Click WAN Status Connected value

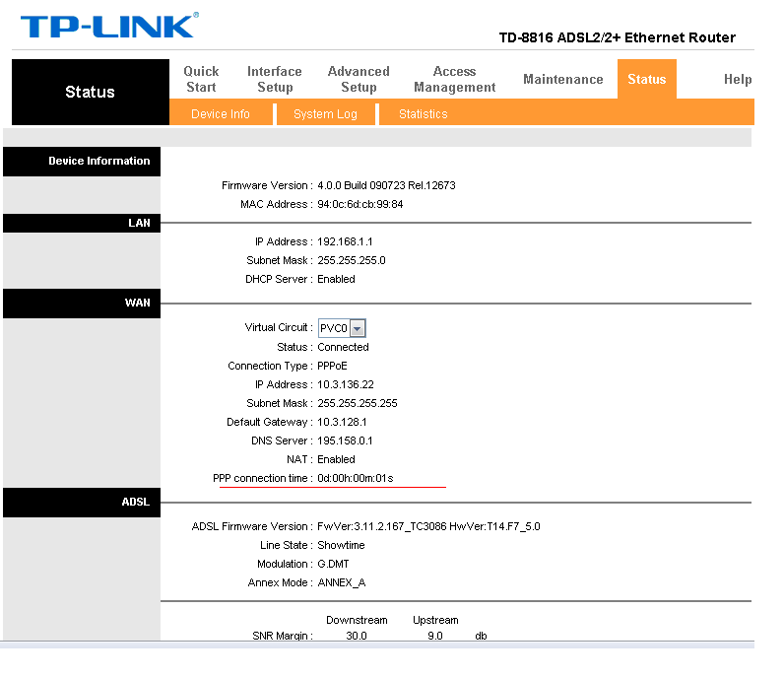tap(343, 347)
